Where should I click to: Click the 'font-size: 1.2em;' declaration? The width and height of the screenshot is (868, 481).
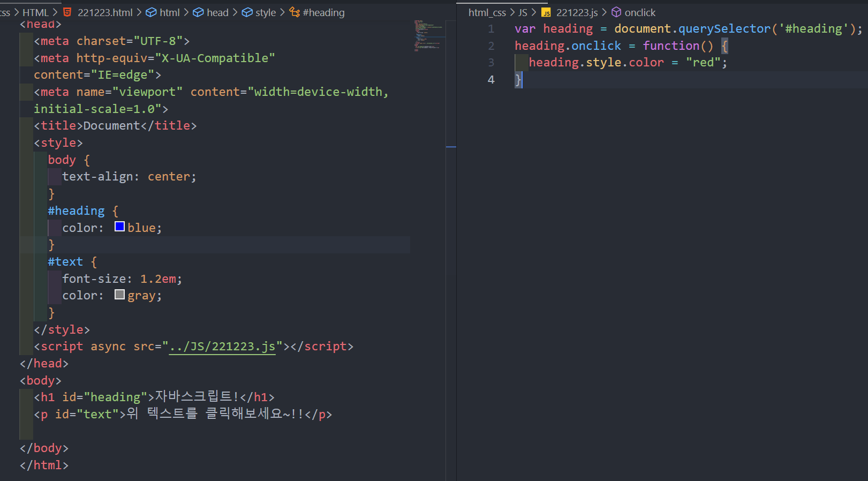pos(122,279)
